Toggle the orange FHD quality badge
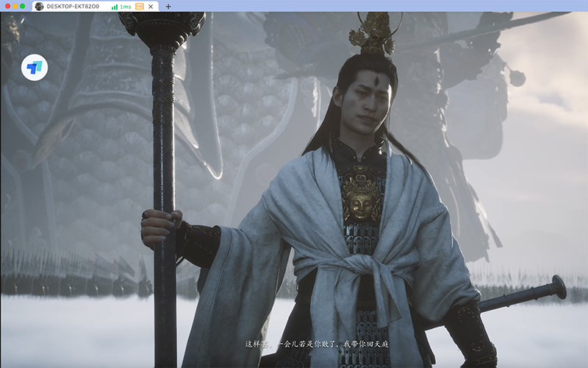The width and height of the screenshot is (588, 368). [140, 7]
